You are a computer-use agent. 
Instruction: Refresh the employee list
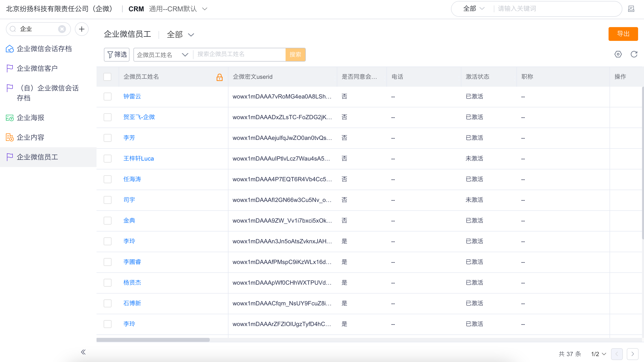[634, 54]
